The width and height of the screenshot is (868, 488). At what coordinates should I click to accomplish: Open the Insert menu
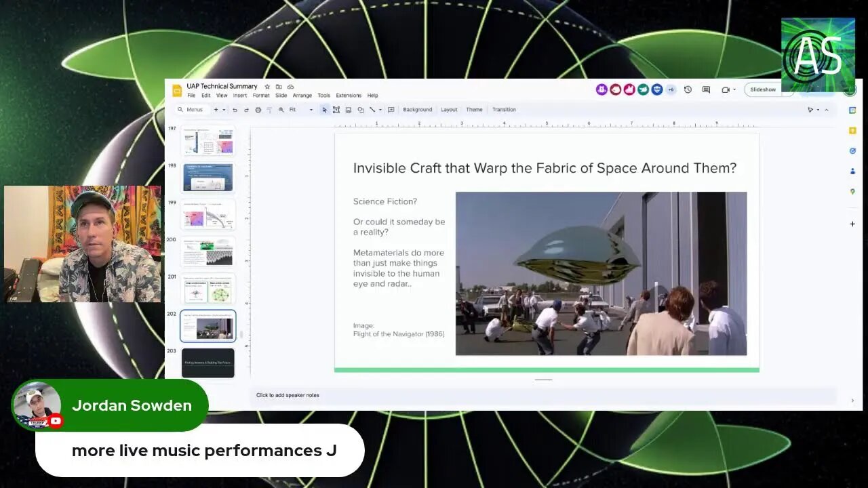[x=240, y=96]
